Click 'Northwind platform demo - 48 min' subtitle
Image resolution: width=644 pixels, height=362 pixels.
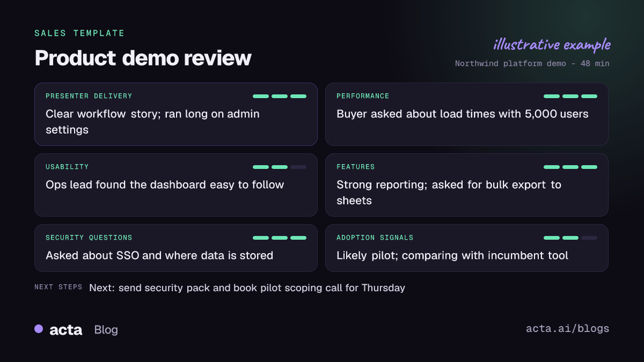tap(532, 63)
